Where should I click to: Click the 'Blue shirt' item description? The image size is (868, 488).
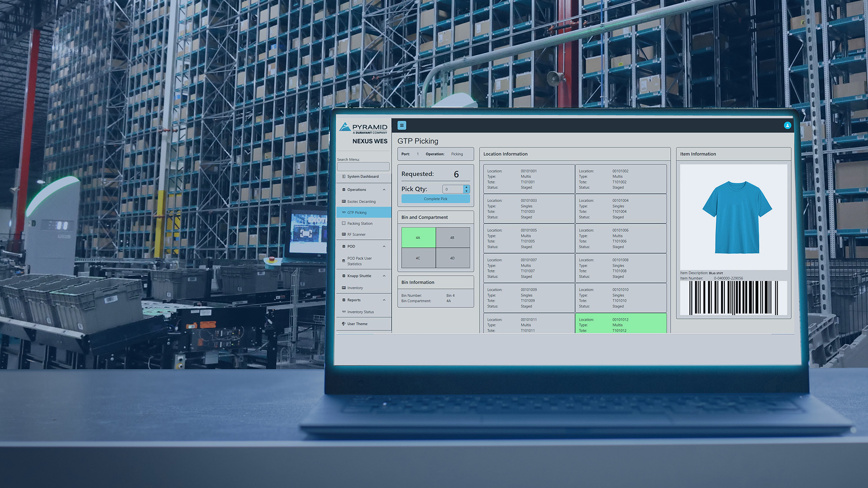tap(716, 273)
